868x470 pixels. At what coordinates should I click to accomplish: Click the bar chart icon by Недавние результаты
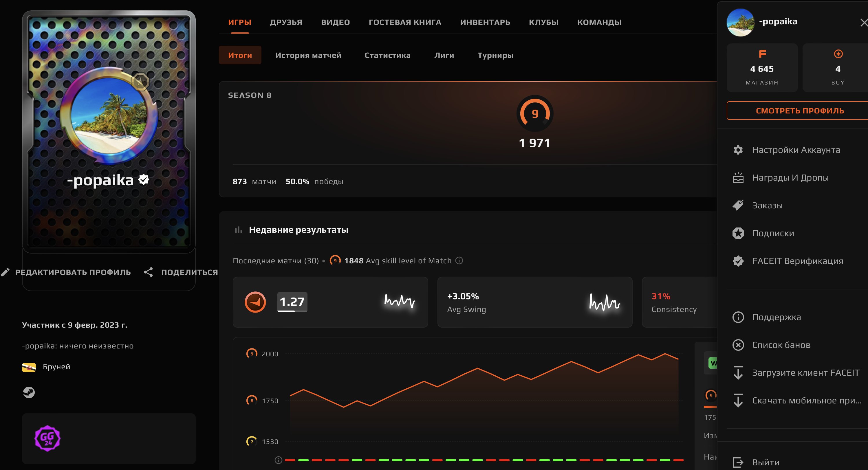238,230
